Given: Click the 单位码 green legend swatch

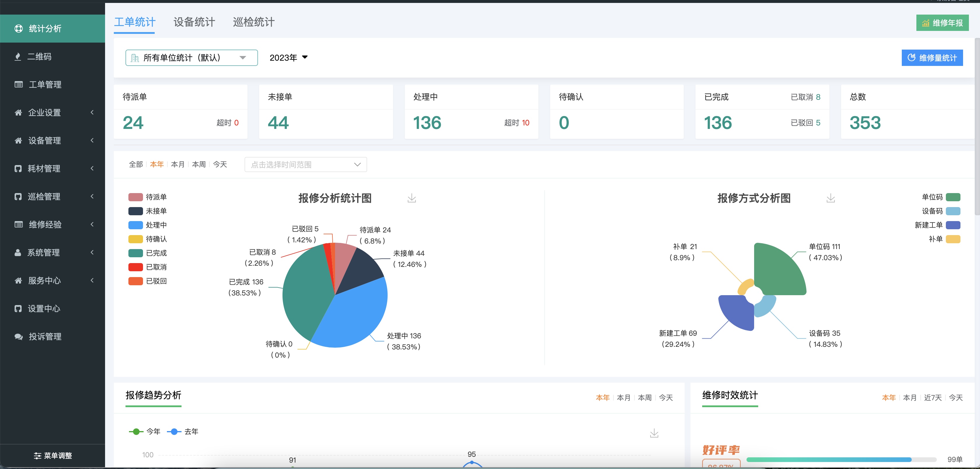Looking at the screenshot, I should [x=953, y=197].
